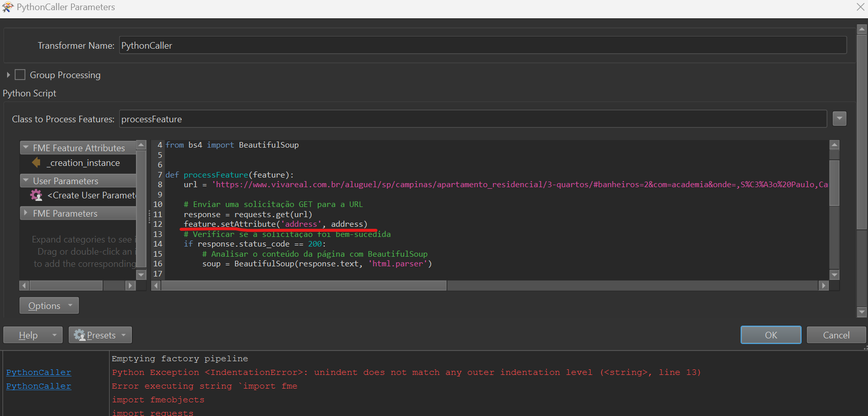This screenshot has height=416, width=868.
Task: Click the 'soup = BeautifulSoup' code line
Action: pos(317,264)
